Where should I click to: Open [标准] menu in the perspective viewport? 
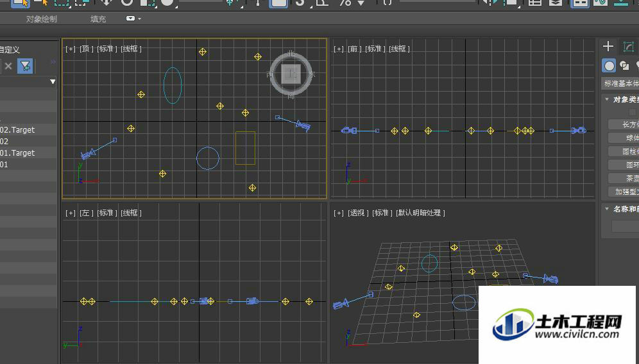[x=382, y=213]
